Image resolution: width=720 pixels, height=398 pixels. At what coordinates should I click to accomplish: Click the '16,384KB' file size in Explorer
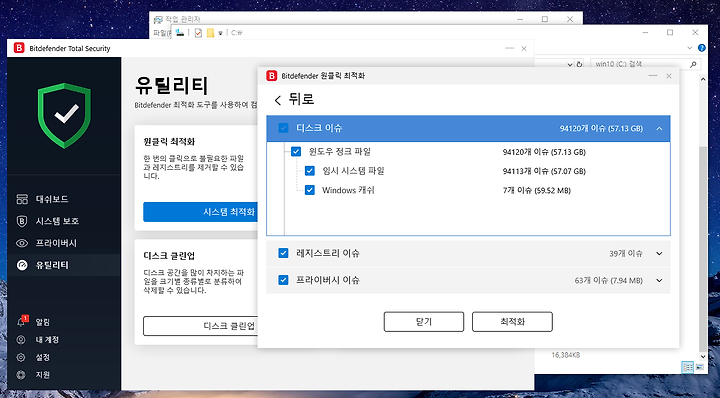(566, 355)
